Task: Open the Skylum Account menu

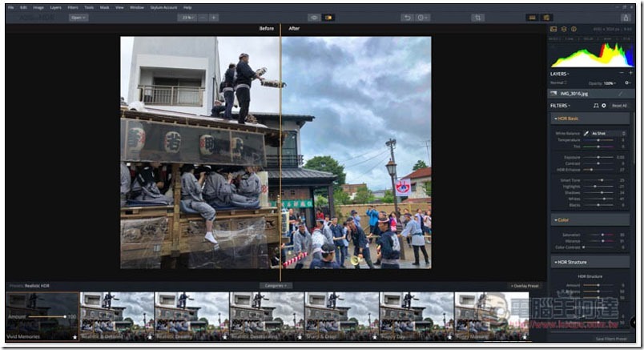Action: click(163, 7)
